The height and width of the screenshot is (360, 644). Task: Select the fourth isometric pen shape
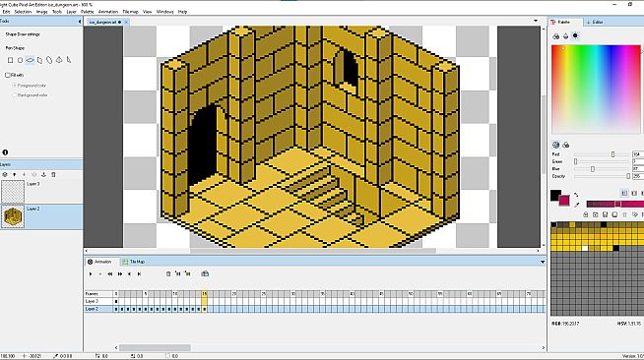tap(39, 60)
